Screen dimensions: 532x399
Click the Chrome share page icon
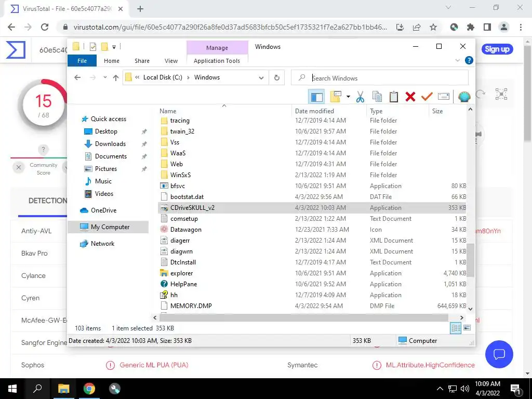[x=417, y=27]
